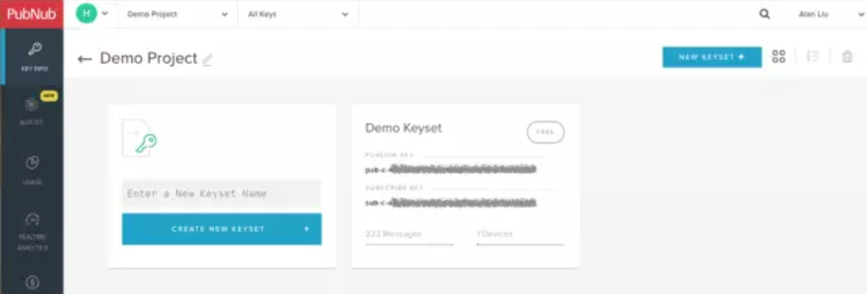Click the search magnifier icon
This screenshot has width=868, height=294.
(764, 14)
